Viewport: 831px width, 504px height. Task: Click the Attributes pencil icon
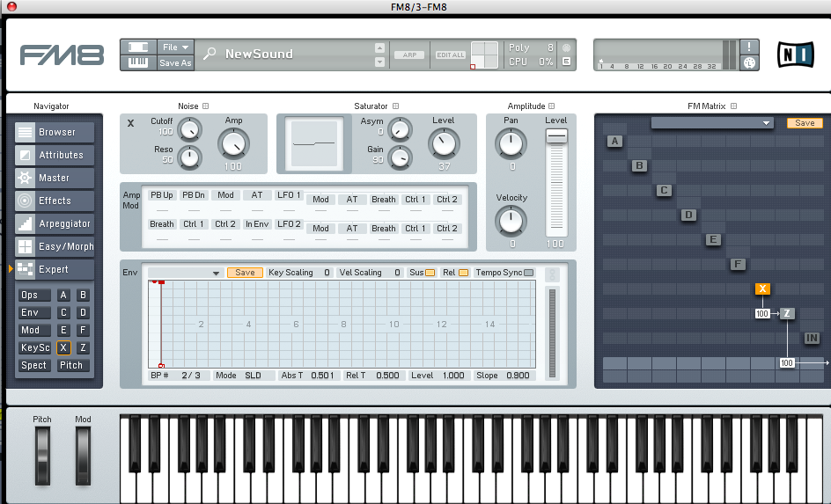coord(25,155)
